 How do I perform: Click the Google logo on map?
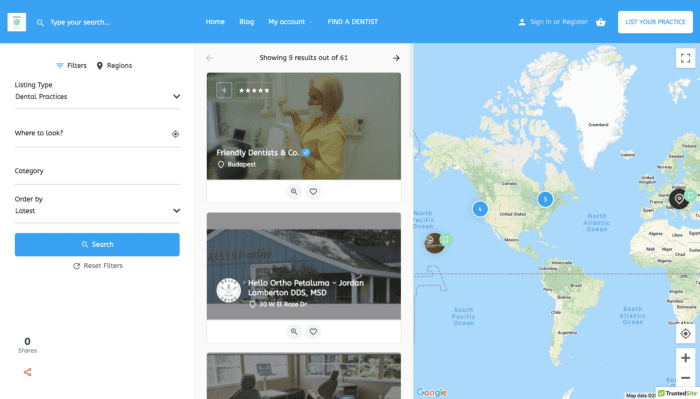[431, 392]
